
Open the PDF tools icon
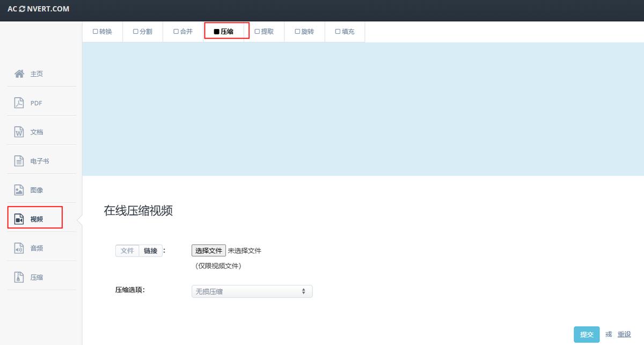pyautogui.click(x=19, y=103)
